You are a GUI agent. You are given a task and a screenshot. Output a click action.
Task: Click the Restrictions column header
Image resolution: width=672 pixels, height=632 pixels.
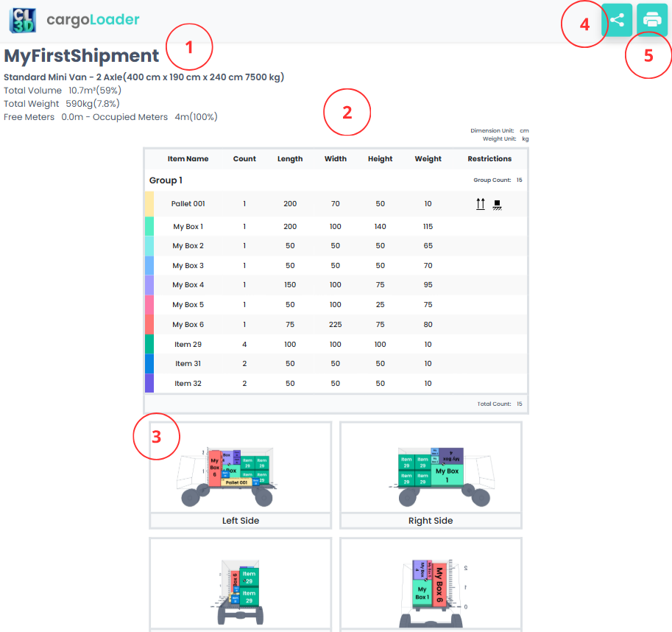[x=489, y=158]
